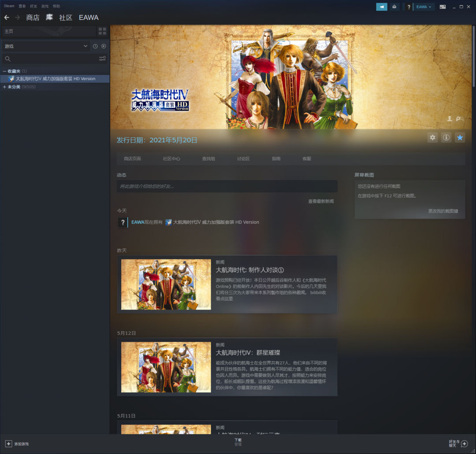Open the inbox envelope icon
Image resolution: width=476 pixels, height=454 pixels.
(394, 7)
